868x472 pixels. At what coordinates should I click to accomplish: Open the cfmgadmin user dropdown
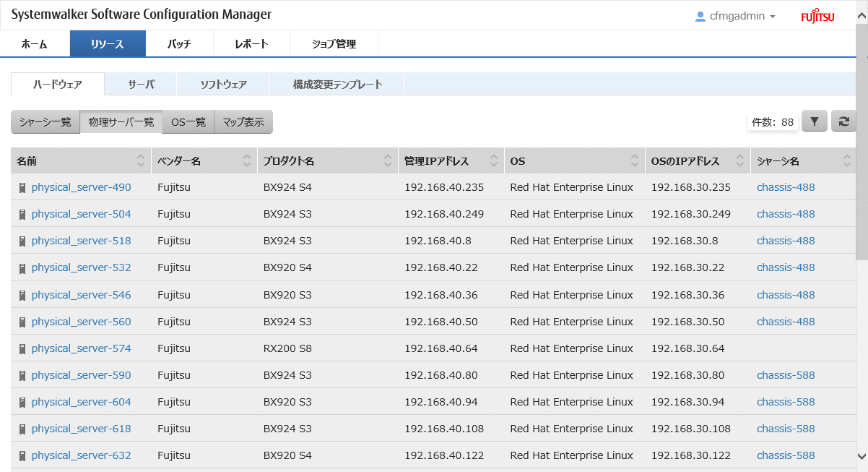[x=735, y=16]
